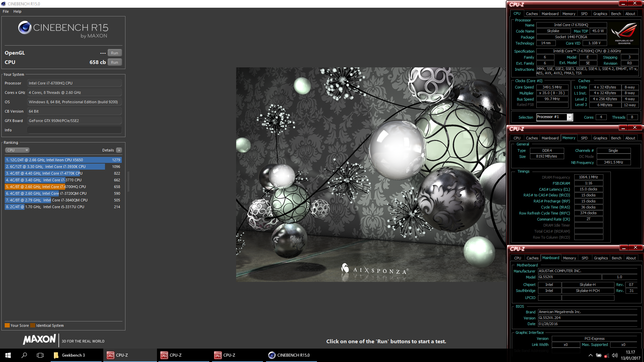Click the 658 cb CPU score
644x362 pixels.
98,62
